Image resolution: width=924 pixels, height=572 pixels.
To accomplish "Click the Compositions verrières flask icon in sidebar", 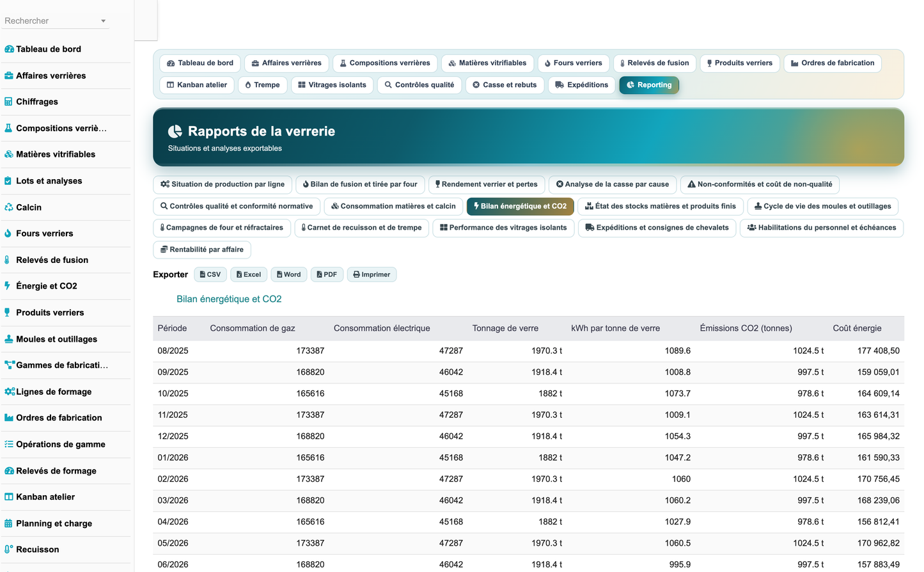I will tap(8, 128).
